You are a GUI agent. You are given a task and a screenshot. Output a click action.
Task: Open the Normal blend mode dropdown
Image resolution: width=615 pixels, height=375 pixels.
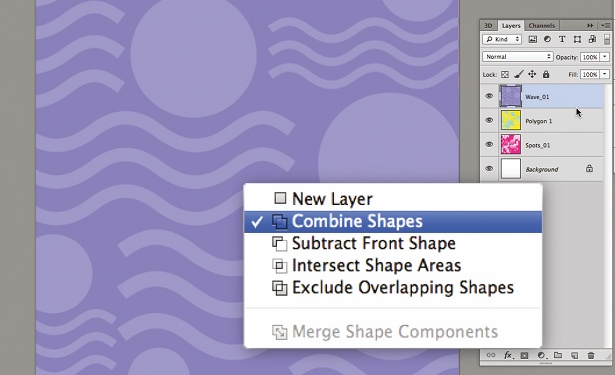(x=518, y=57)
